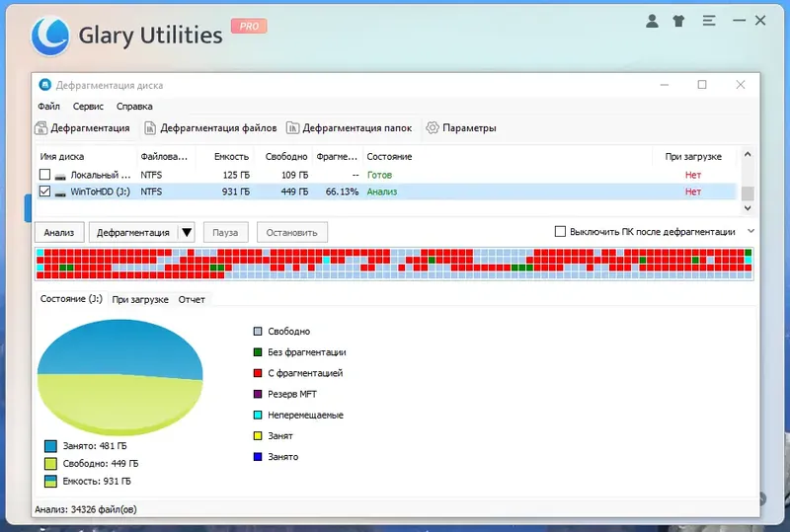The height and width of the screenshot is (532, 790).
Task: Sort by the Емкость column header
Action: 225,157
